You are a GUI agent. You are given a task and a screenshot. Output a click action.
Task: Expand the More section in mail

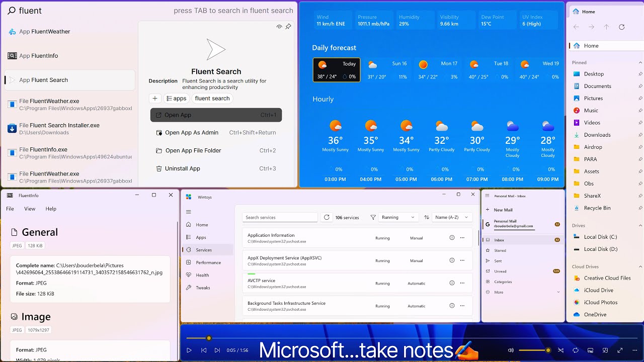[x=522, y=292]
